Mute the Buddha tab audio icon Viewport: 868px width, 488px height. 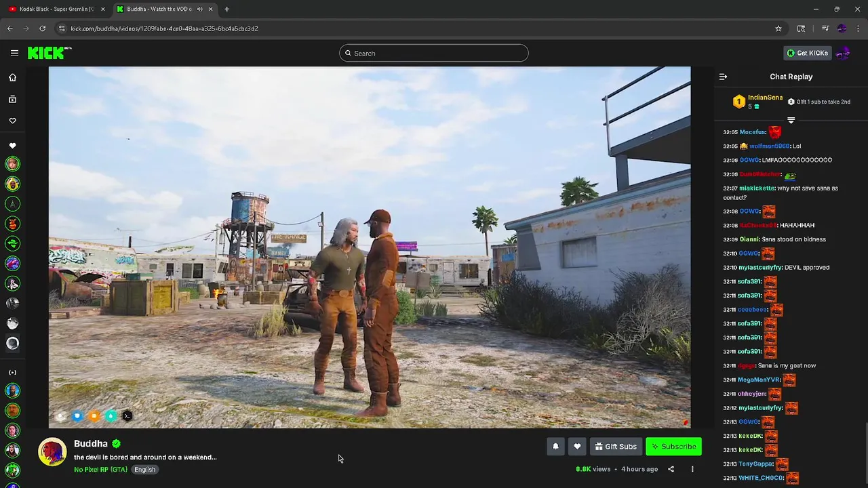pos(199,9)
